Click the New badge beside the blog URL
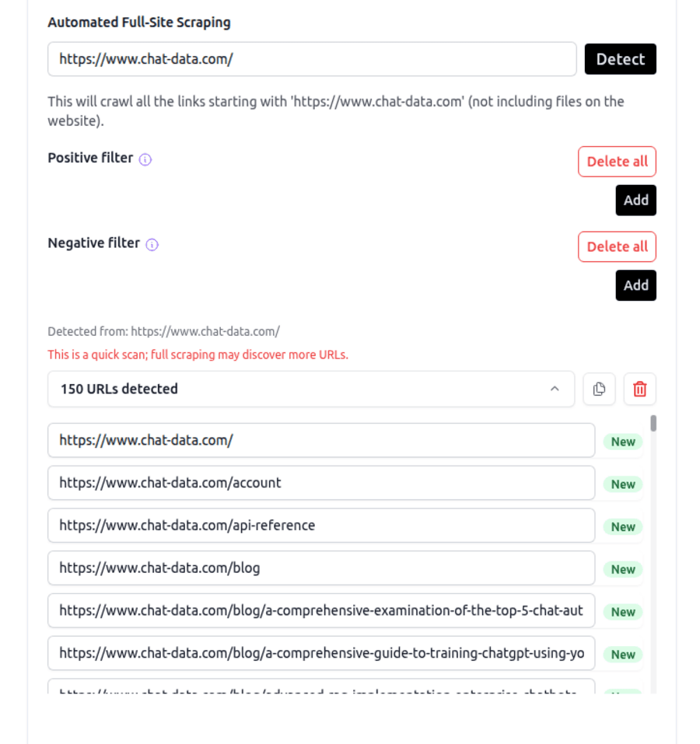This screenshot has width=700, height=744. (x=622, y=569)
